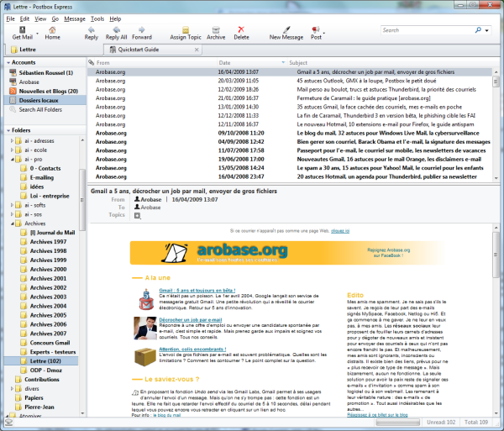Open the 'cliquez ici' web page link
This screenshot has height=431, width=504.
point(340,231)
